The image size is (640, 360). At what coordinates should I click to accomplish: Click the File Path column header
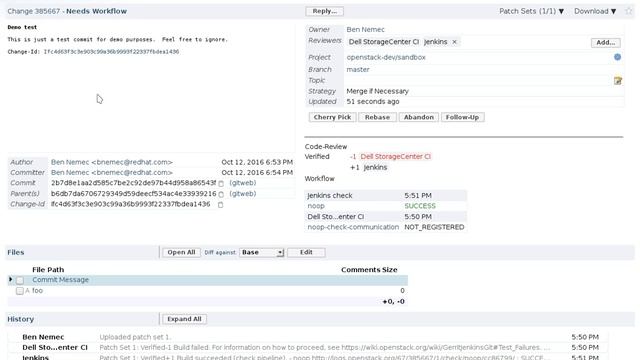(48, 270)
